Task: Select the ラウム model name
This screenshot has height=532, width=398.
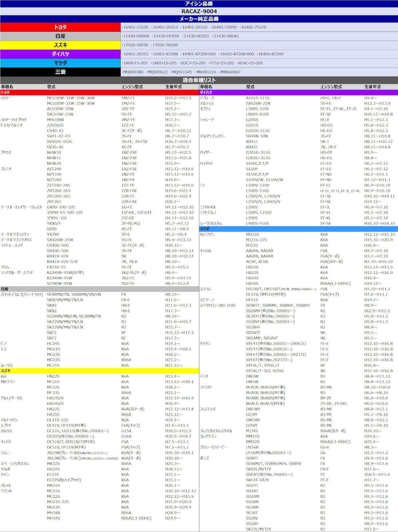Action: (5, 267)
